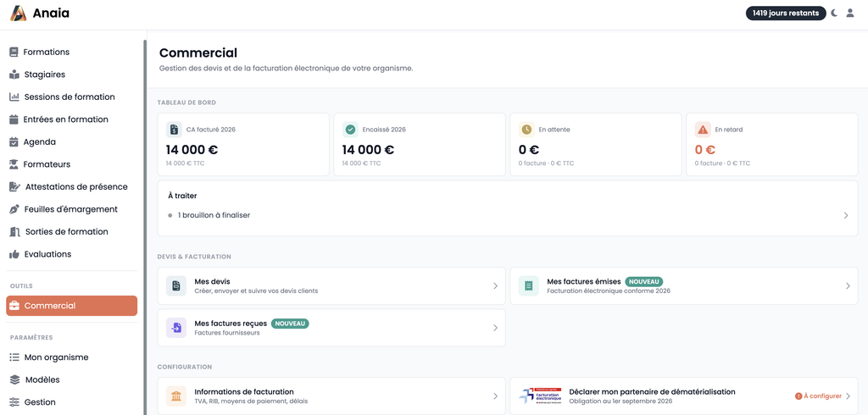This screenshot has width=868, height=415.
Task: Click the 1419 jours restants badge
Action: coord(786,14)
